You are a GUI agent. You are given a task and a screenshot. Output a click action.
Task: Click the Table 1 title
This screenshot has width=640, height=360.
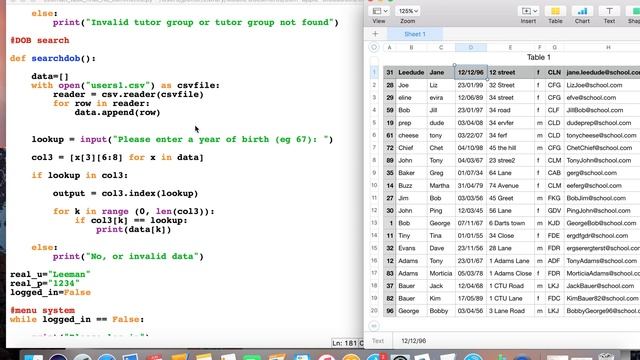pos(538,58)
